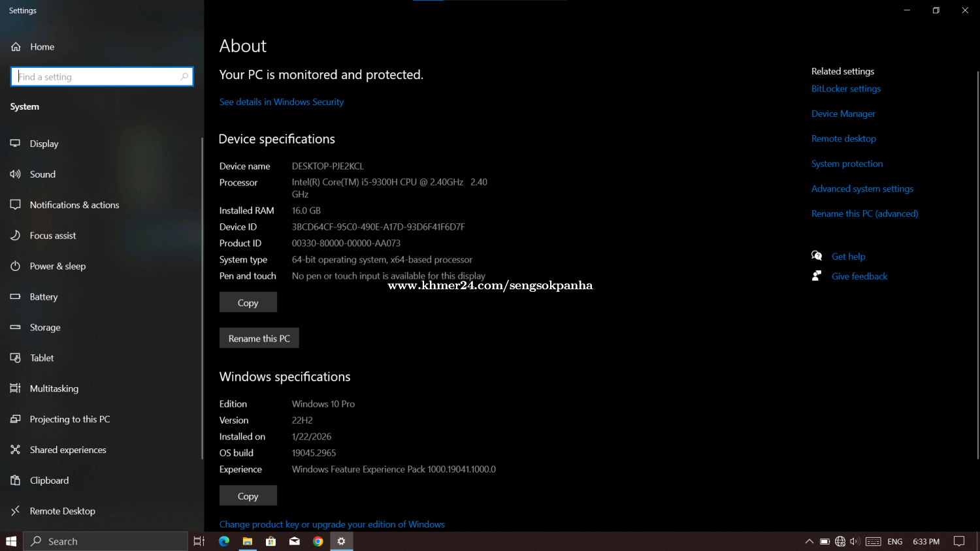Select the Sound speaker icon
Image resolution: width=980 pixels, height=551 pixels.
pos(16,174)
